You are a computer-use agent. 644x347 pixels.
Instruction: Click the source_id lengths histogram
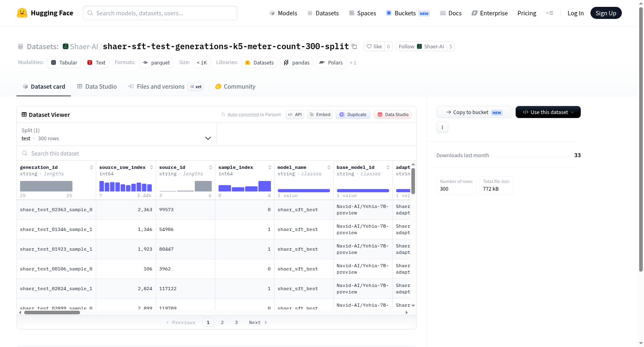pos(186,186)
